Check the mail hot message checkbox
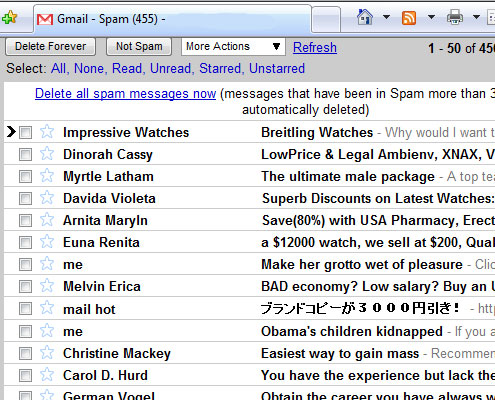The image size is (495, 400). [x=25, y=308]
